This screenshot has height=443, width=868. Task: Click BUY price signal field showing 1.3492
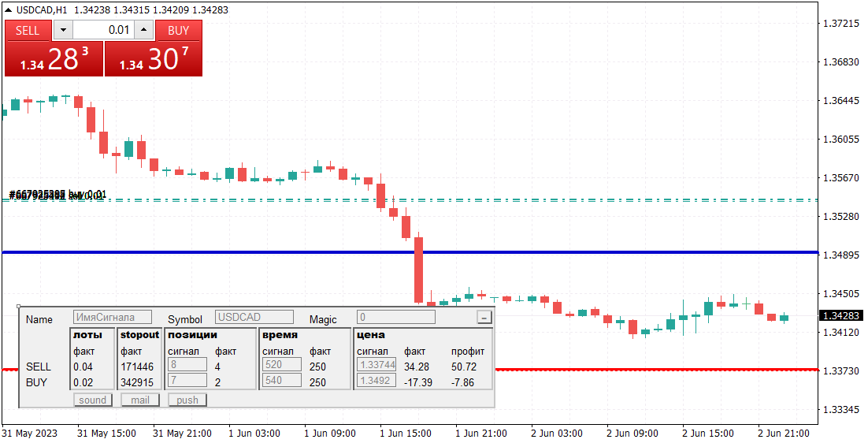click(x=377, y=380)
